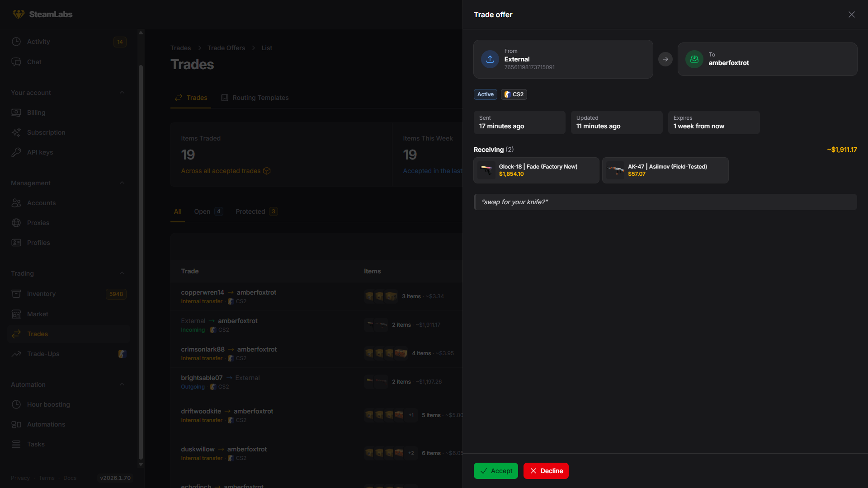Select the Protected filter tab

tap(256, 211)
